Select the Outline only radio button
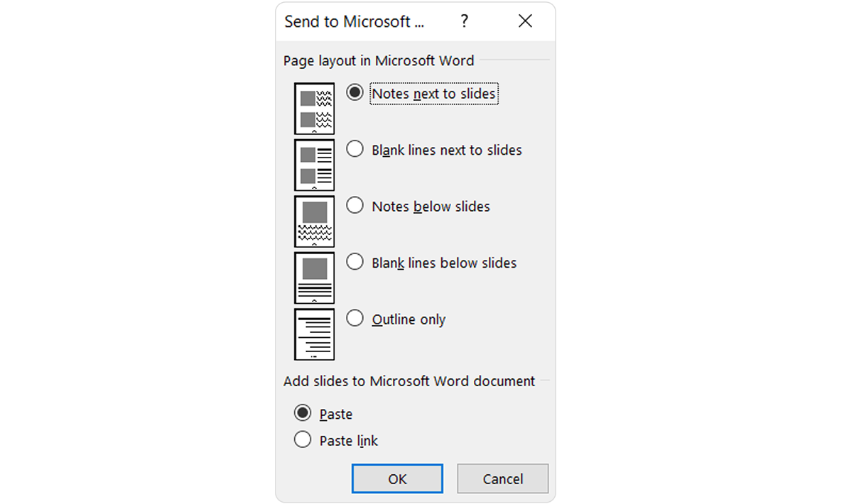The height and width of the screenshot is (504, 844). pos(355,319)
